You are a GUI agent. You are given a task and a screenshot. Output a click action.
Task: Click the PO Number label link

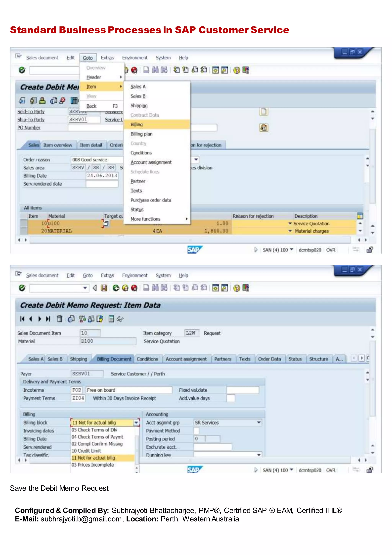pos(29,128)
